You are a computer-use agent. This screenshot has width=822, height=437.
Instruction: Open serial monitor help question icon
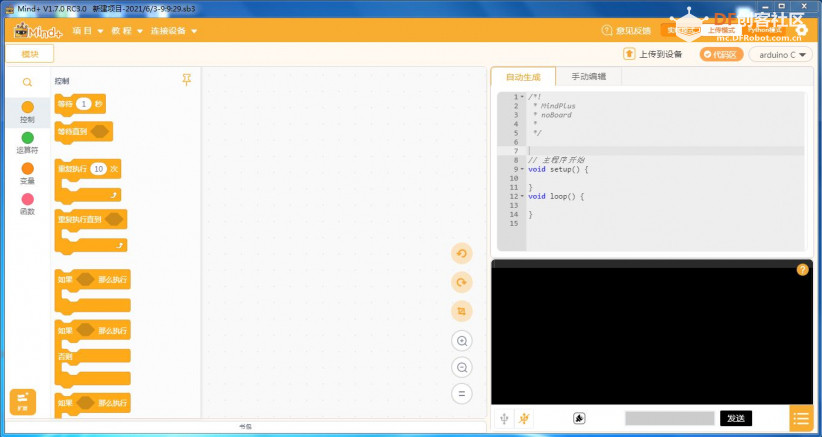[802, 270]
